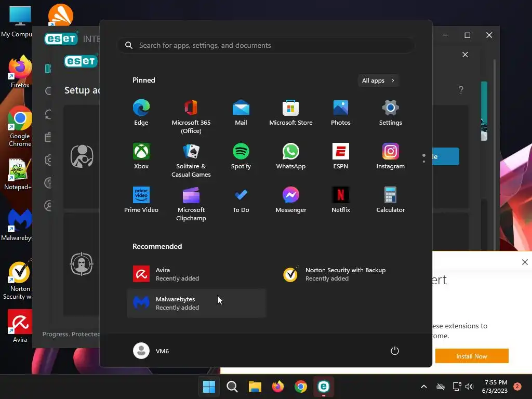
Task: Open the Mail app
Action: point(241,113)
